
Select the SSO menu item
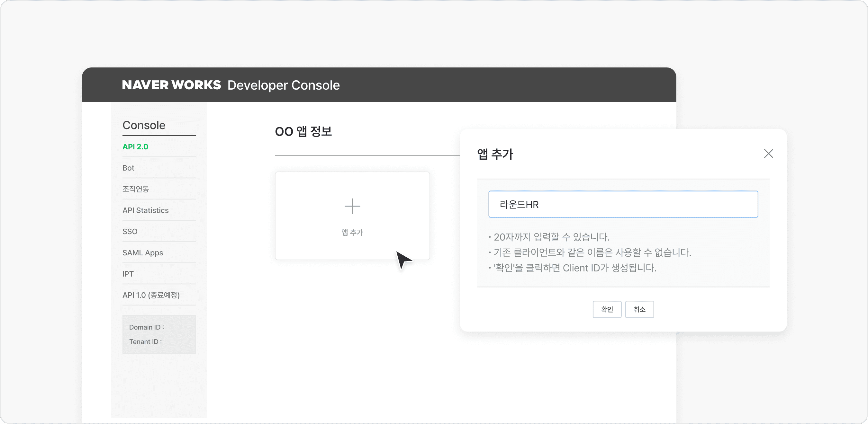[x=130, y=231]
